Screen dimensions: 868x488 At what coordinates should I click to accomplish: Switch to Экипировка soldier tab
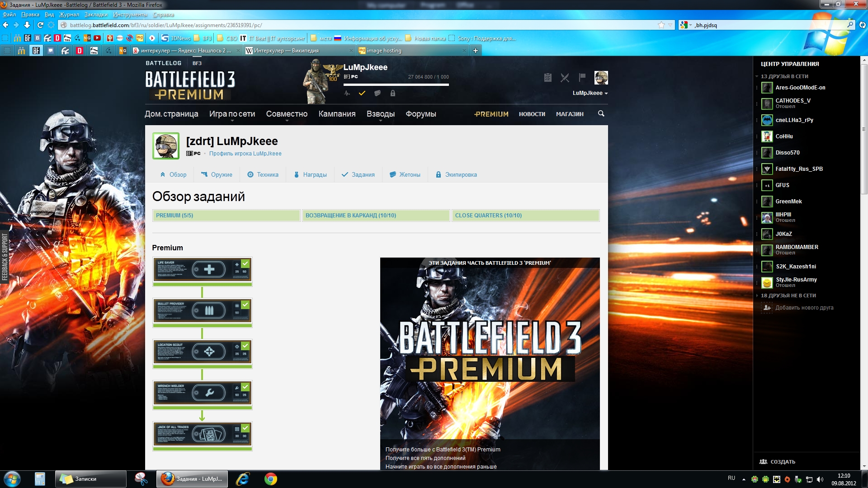(x=456, y=175)
